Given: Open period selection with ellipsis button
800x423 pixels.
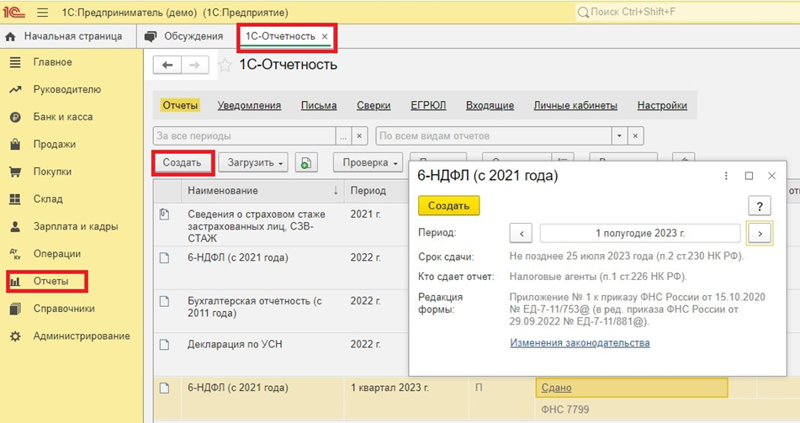Looking at the screenshot, I should click(343, 136).
